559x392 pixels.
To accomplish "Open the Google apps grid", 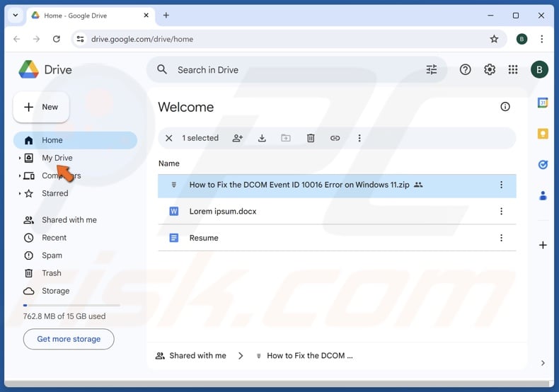I will pyautogui.click(x=513, y=69).
